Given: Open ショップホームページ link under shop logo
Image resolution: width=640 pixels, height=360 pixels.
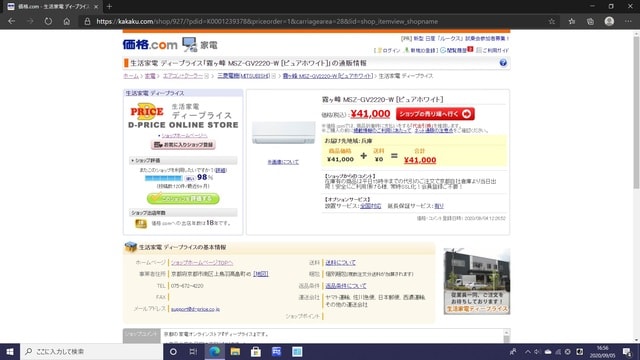Looking at the screenshot, I should (184, 135).
